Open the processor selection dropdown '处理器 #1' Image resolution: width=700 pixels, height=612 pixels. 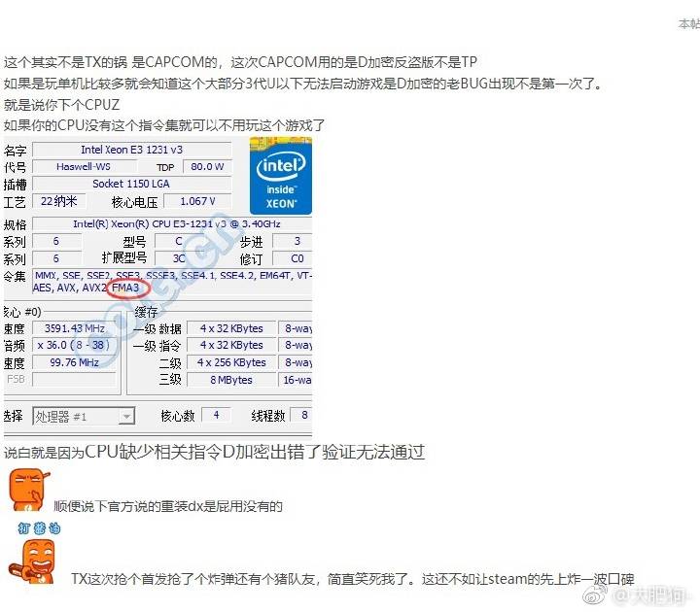[x=84, y=416]
